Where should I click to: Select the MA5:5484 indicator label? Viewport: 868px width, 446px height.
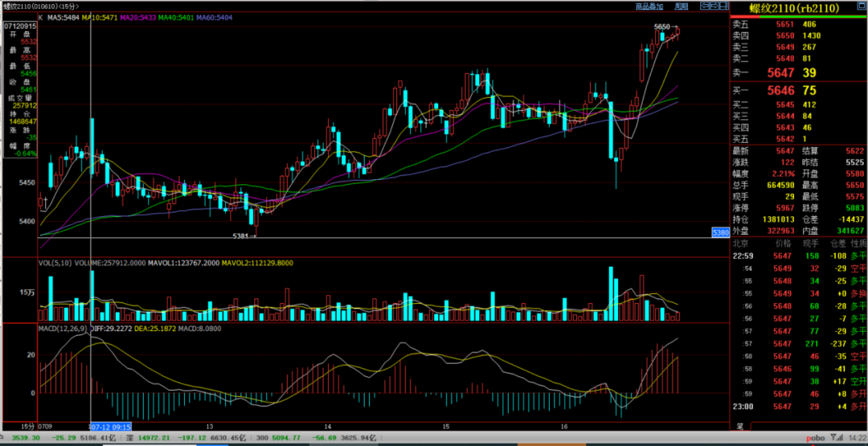pos(65,17)
